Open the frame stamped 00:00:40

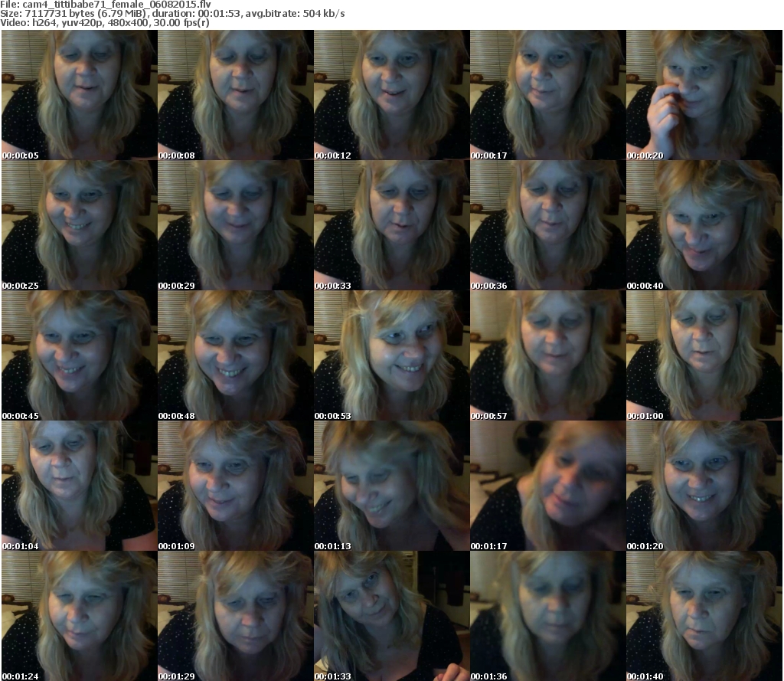point(704,225)
